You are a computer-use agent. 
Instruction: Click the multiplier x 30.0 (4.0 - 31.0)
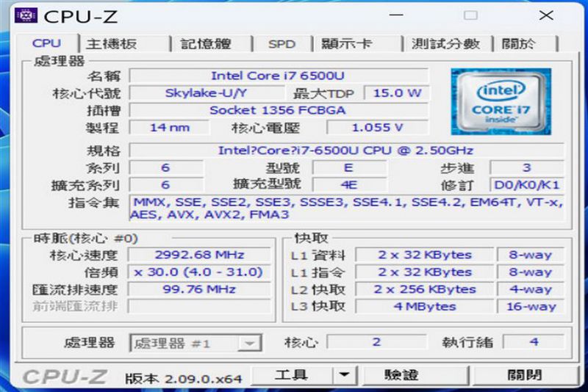(199, 272)
